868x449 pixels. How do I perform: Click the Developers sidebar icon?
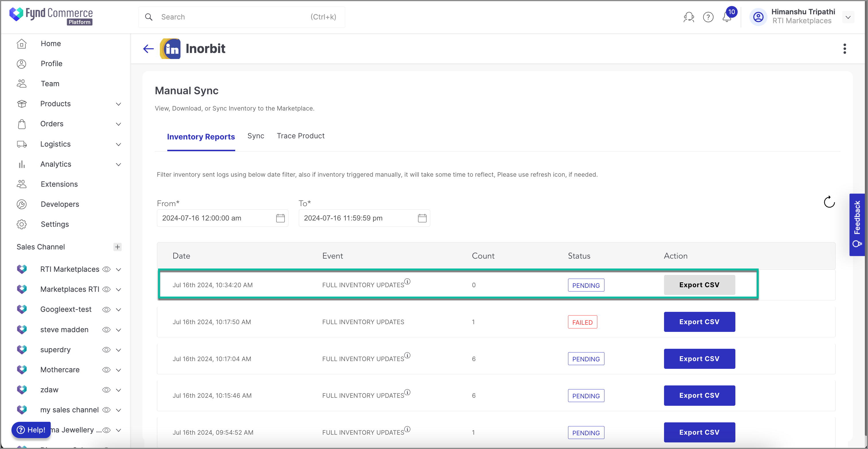coord(21,204)
